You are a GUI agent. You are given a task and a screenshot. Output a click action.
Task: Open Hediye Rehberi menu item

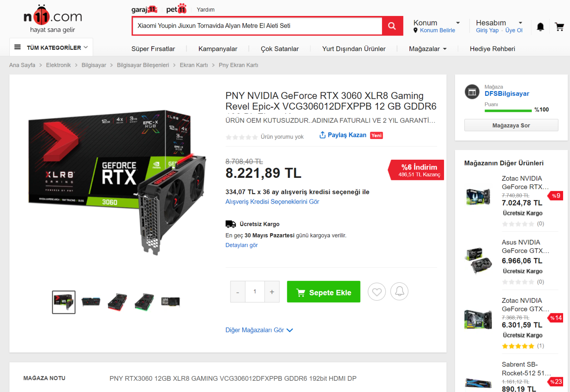[492, 49]
